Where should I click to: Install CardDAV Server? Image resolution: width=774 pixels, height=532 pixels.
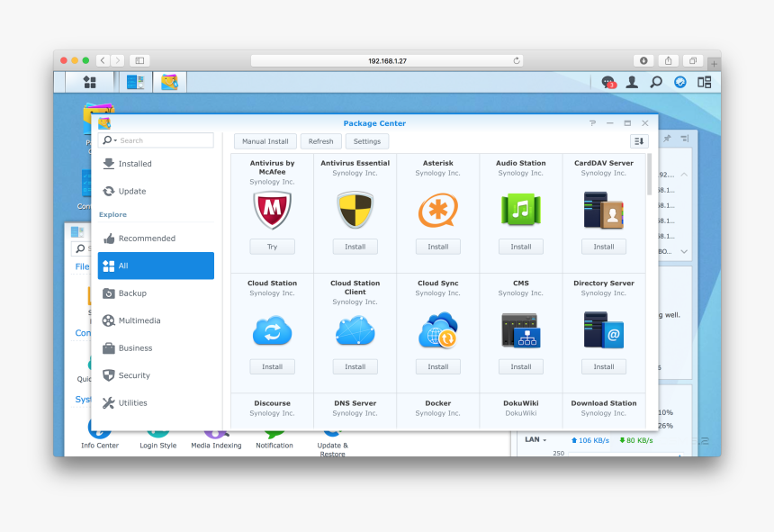[604, 247]
